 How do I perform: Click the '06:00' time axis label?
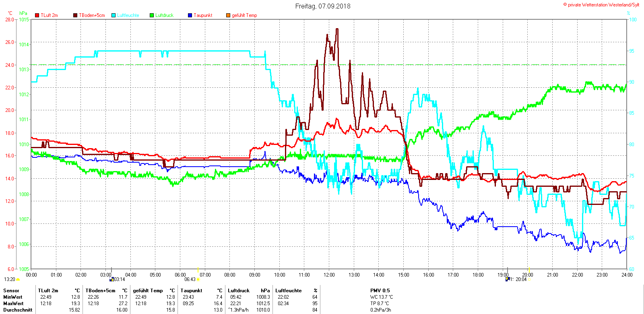(180, 275)
